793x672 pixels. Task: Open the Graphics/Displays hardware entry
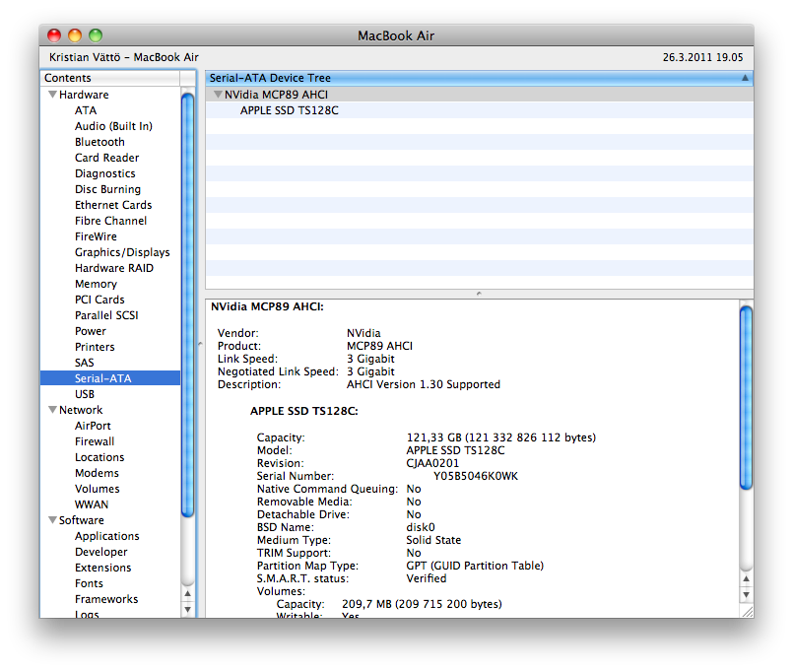122,252
